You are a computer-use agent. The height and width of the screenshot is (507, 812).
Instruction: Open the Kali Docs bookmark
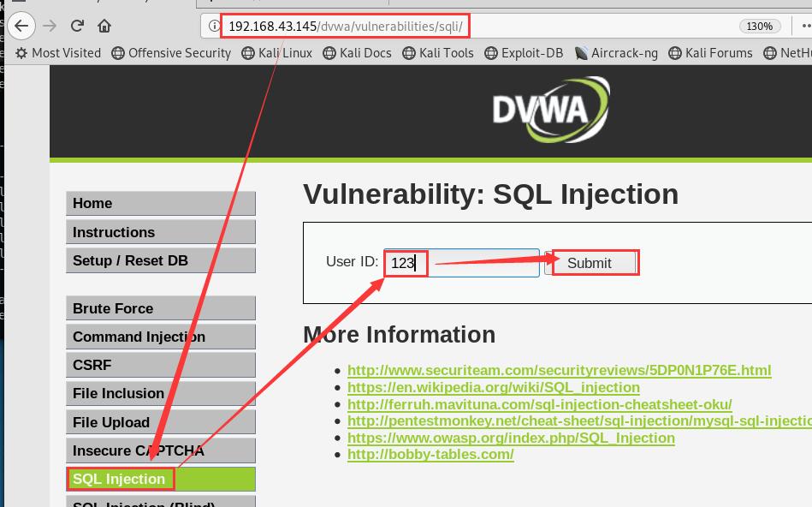[357, 53]
